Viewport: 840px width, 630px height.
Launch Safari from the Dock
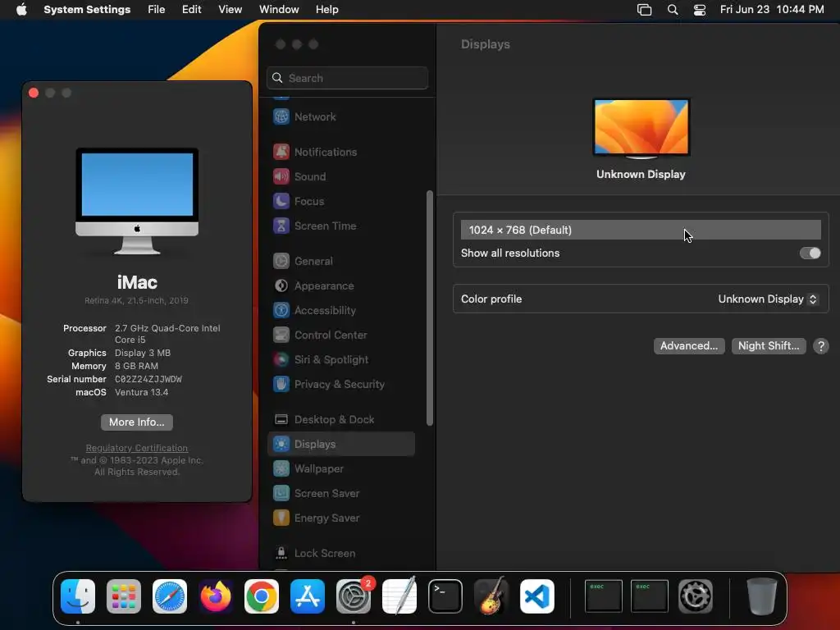(x=170, y=596)
